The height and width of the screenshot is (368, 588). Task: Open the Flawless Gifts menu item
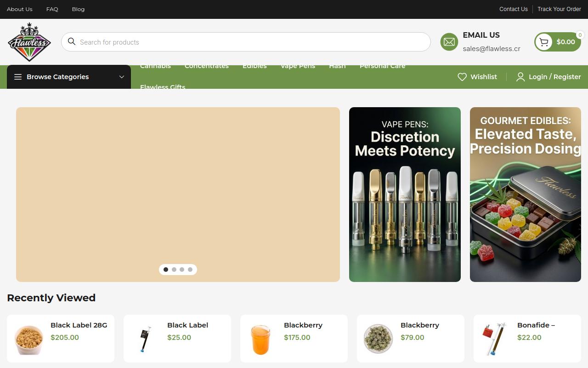(x=163, y=86)
